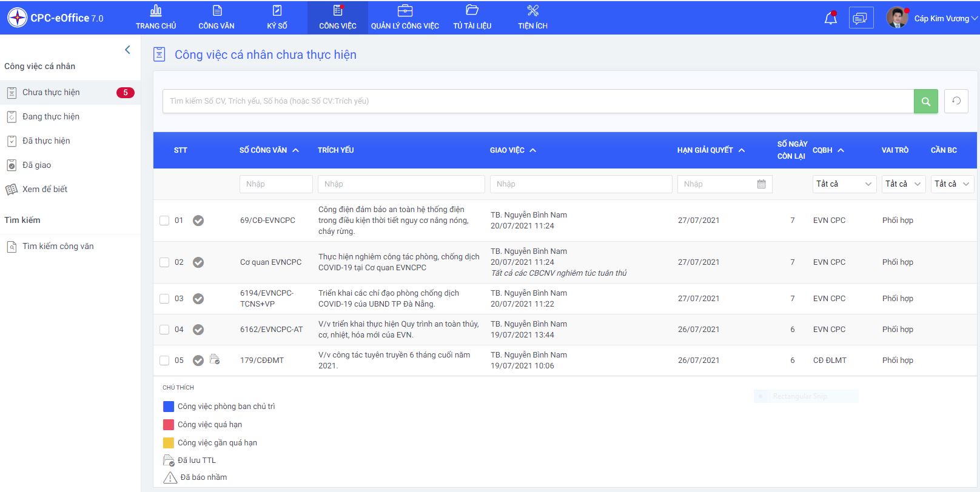Open the Cần BC filter dropdown
This screenshot has height=492, width=980.
pyautogui.click(x=952, y=184)
